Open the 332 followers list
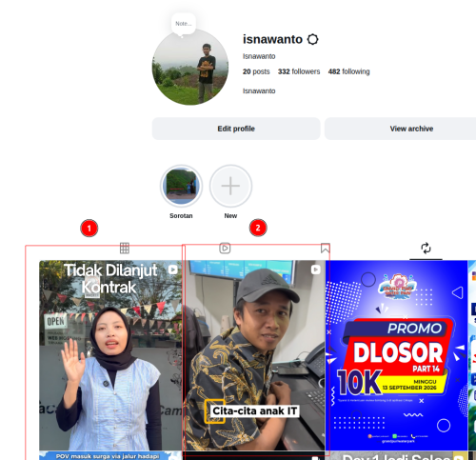This screenshot has height=460, width=476. point(299,71)
